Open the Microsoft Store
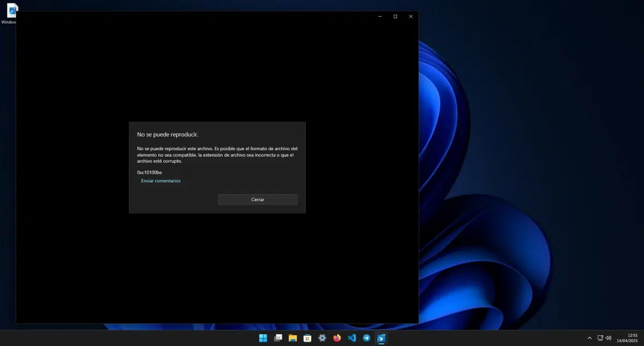The image size is (644, 346). (307, 338)
